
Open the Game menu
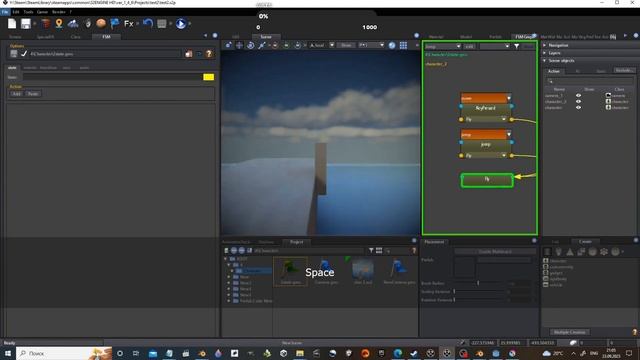pyautogui.click(x=42, y=12)
